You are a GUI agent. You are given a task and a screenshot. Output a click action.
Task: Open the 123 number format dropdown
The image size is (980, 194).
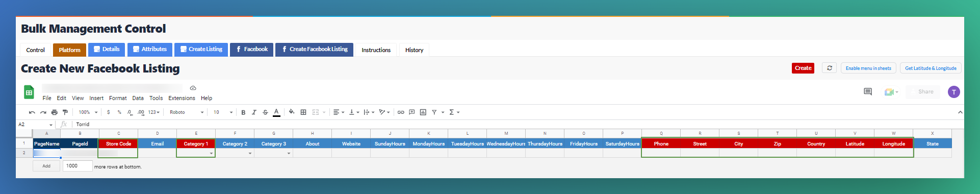[x=153, y=112]
